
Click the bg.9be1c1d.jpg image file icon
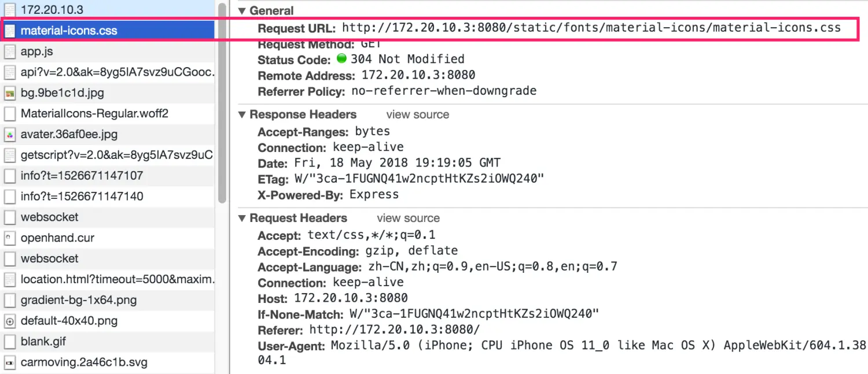(x=10, y=93)
